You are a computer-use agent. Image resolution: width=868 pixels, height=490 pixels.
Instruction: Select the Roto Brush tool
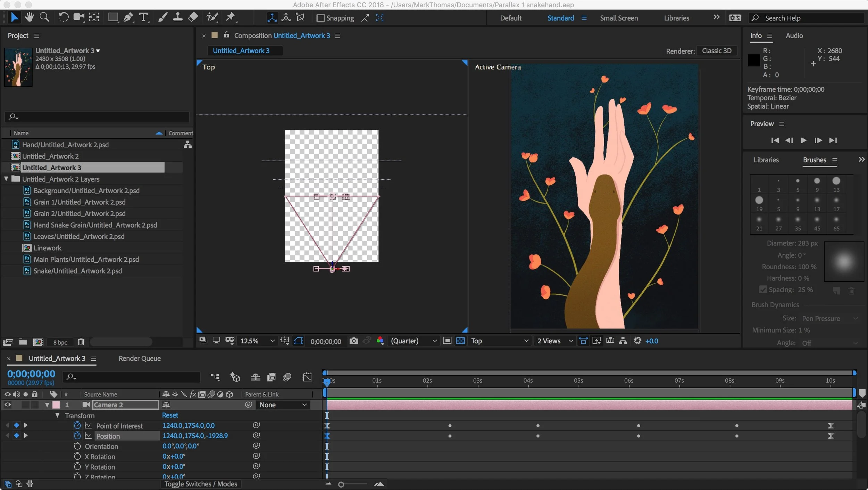click(x=212, y=17)
